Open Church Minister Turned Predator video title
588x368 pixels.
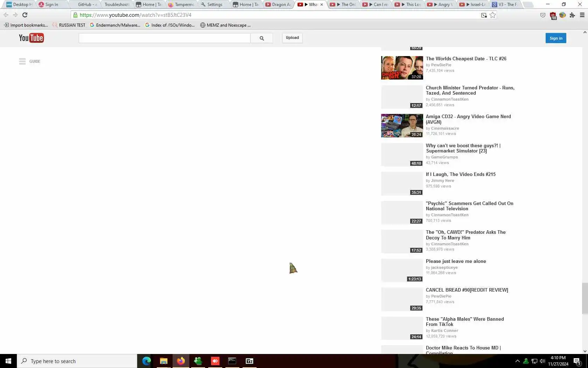click(x=470, y=90)
